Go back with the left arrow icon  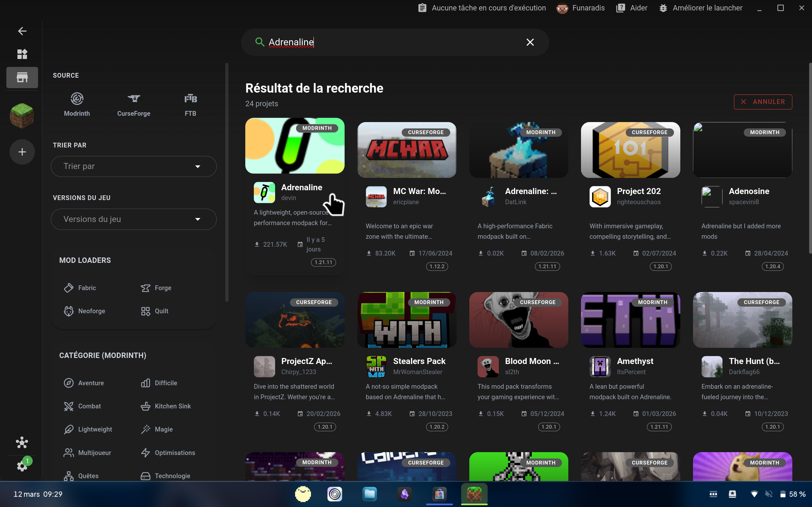pyautogui.click(x=22, y=31)
